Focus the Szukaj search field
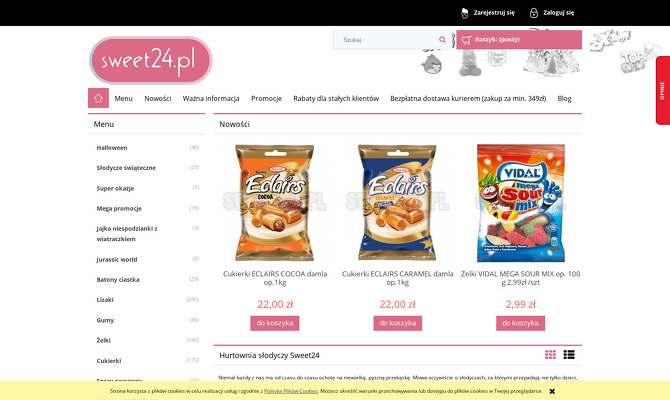Viewport: 670px width, 400px height. coord(387,40)
